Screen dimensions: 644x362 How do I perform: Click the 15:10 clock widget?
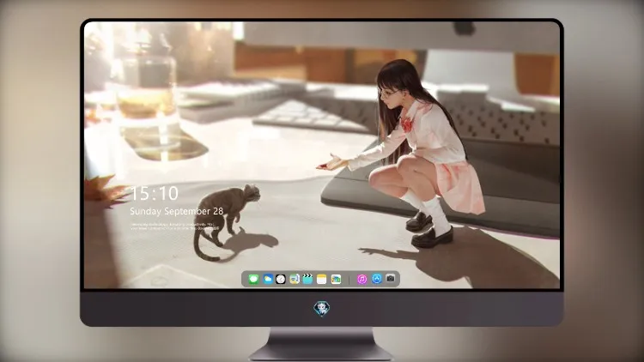(x=155, y=193)
